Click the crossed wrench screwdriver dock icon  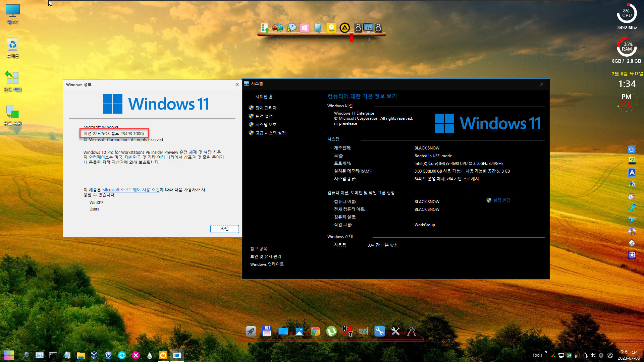395,331
